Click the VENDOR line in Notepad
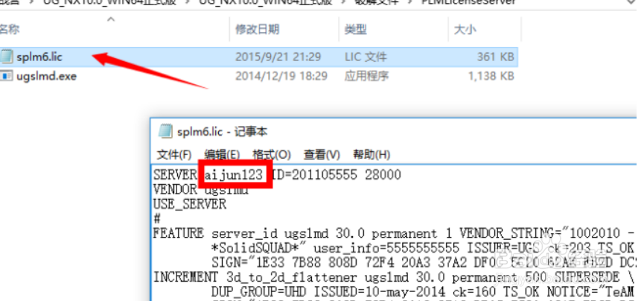This screenshot has width=644, height=301. [x=201, y=189]
